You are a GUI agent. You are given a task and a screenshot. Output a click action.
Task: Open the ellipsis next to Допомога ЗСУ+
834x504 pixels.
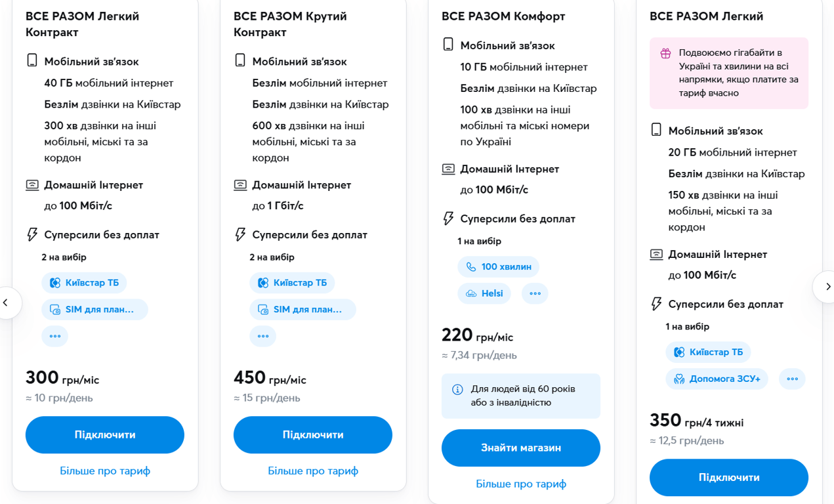[792, 379]
